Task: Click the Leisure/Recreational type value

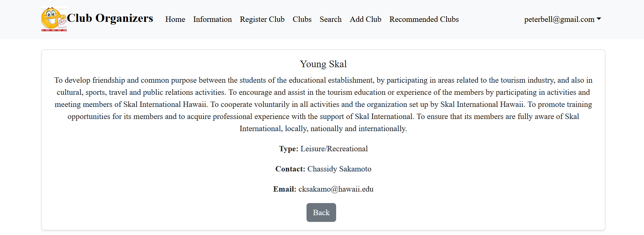Action: pos(334,149)
